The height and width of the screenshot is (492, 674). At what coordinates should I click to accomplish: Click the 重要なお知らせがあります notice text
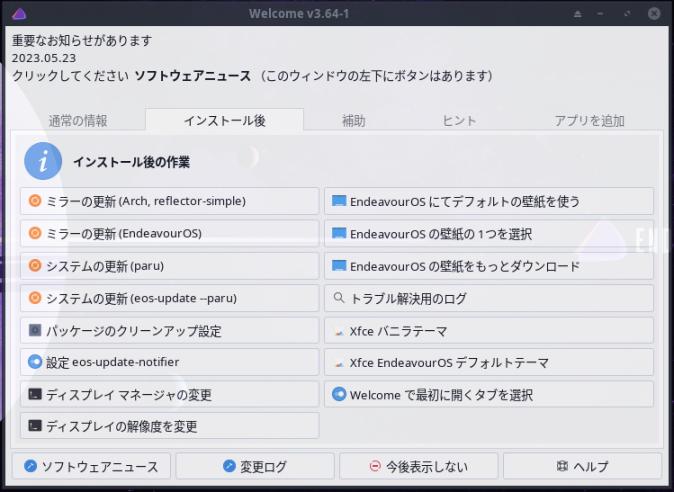click(82, 41)
